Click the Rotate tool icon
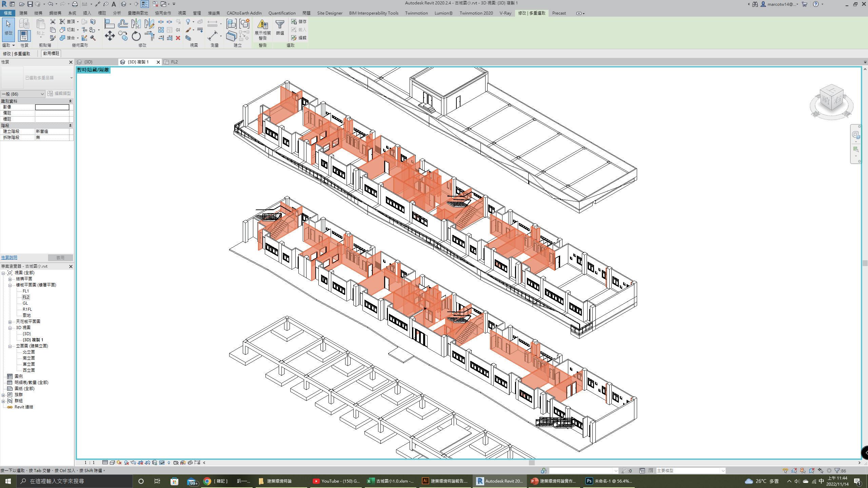The image size is (868, 488). [x=136, y=36]
